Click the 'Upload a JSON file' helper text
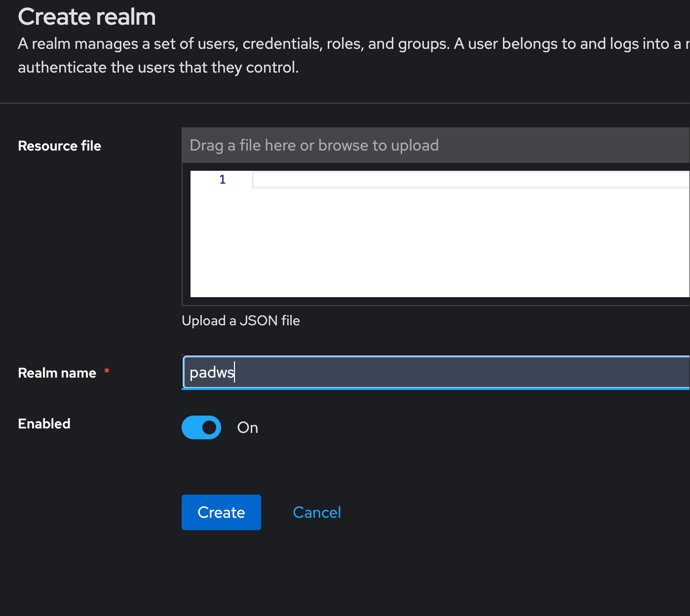 pos(241,321)
